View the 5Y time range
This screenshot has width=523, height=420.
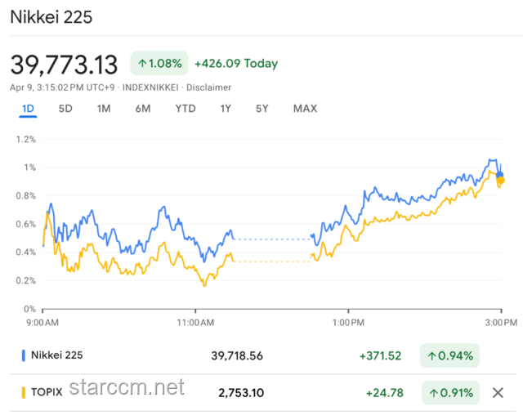pyautogui.click(x=261, y=109)
